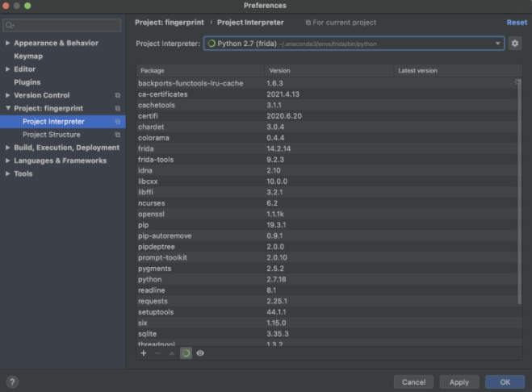Click the copy icon next to Project Structure

tap(118, 135)
